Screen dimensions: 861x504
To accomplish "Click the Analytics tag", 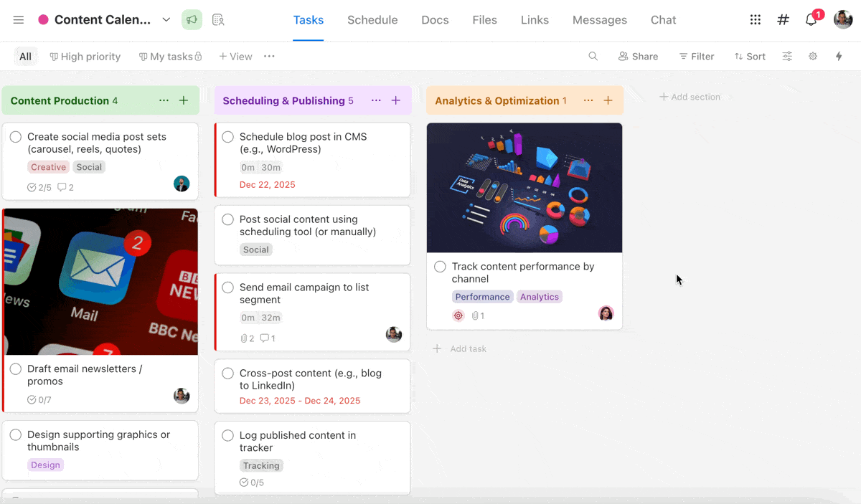I will click(x=540, y=297).
